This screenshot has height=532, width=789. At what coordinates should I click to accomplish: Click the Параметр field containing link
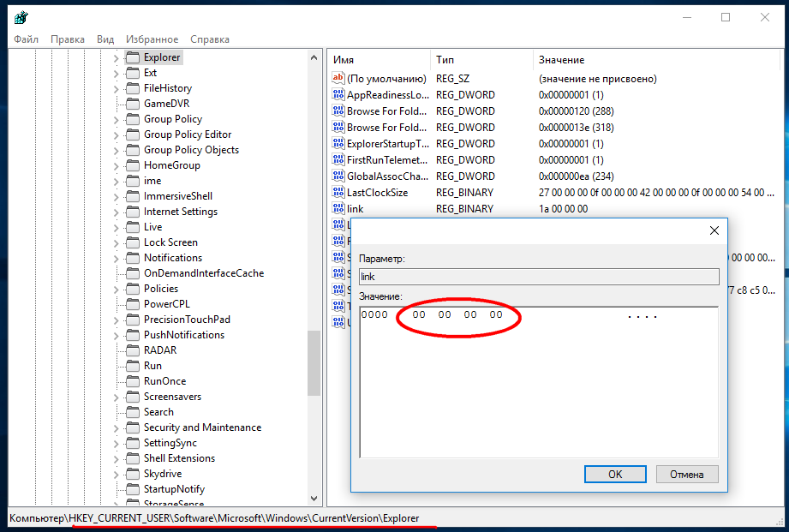pos(539,277)
